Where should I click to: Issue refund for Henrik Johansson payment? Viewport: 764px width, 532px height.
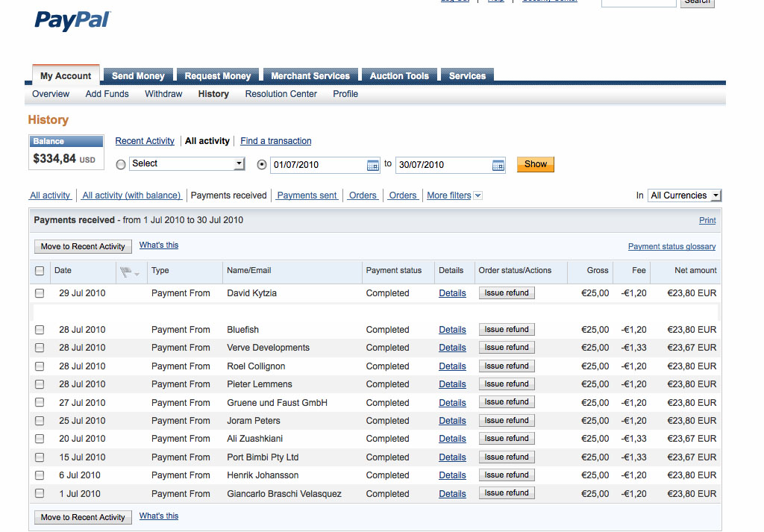(507, 475)
